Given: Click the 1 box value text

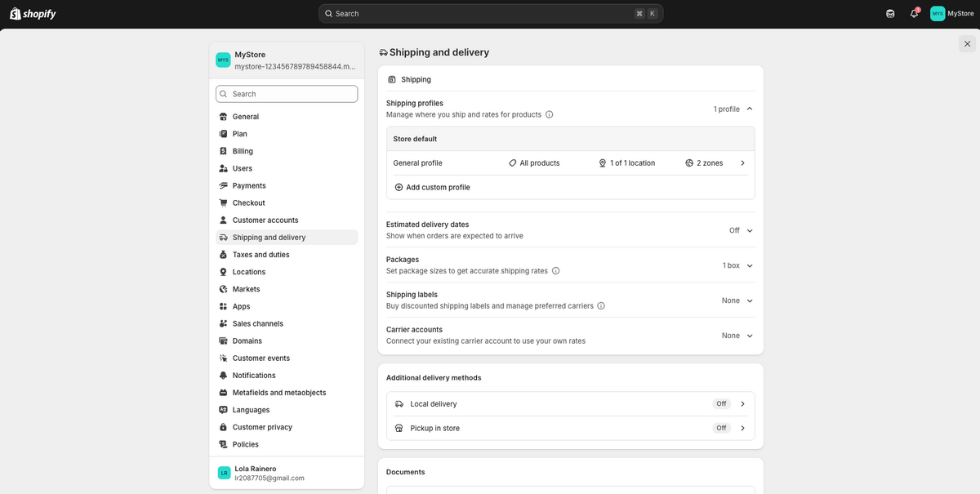Looking at the screenshot, I should point(731,265).
